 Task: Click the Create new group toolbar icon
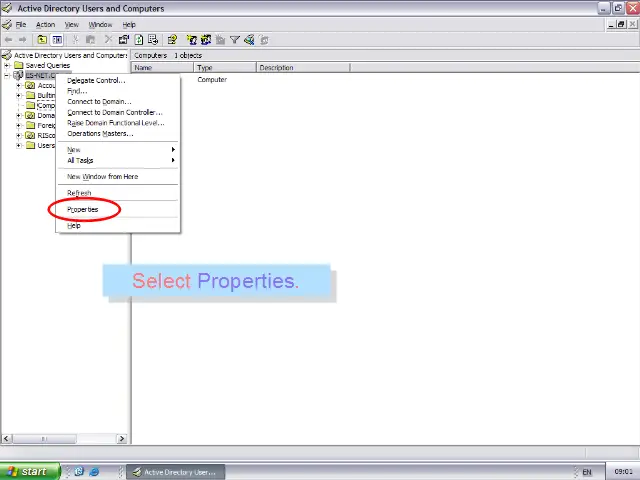click(x=206, y=40)
